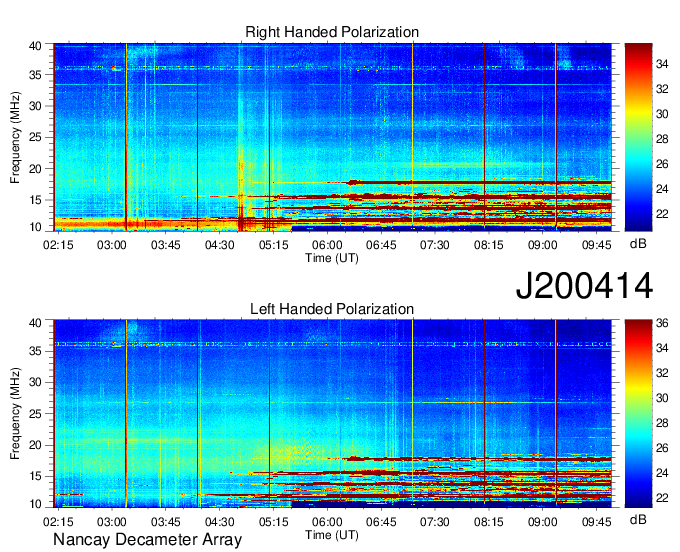Click the 03:45 tick on the Left Handed time axis
The width and height of the screenshot is (680, 552).
click(x=166, y=522)
